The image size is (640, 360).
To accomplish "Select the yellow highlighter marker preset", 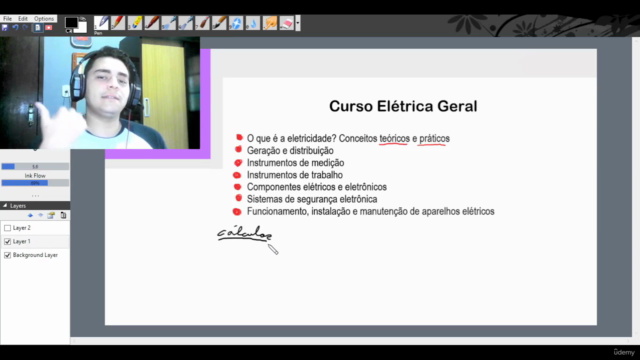I will (x=135, y=23).
